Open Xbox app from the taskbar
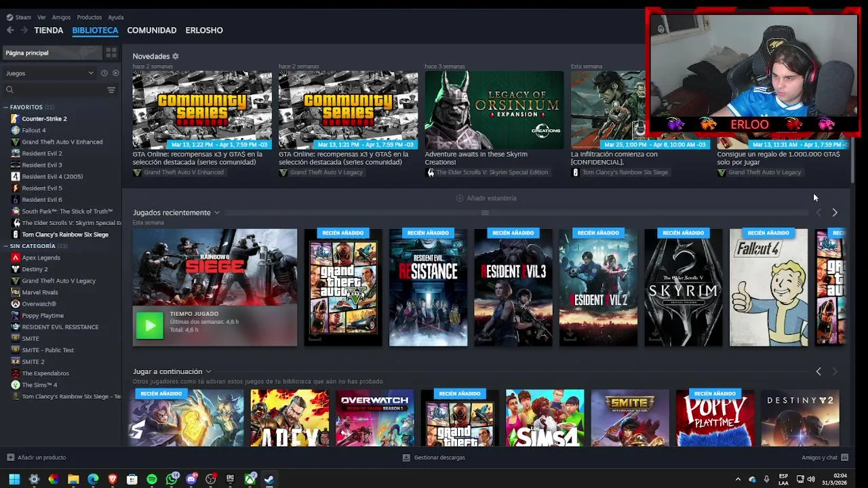Screen dimensions: 868x488 pos(250,479)
